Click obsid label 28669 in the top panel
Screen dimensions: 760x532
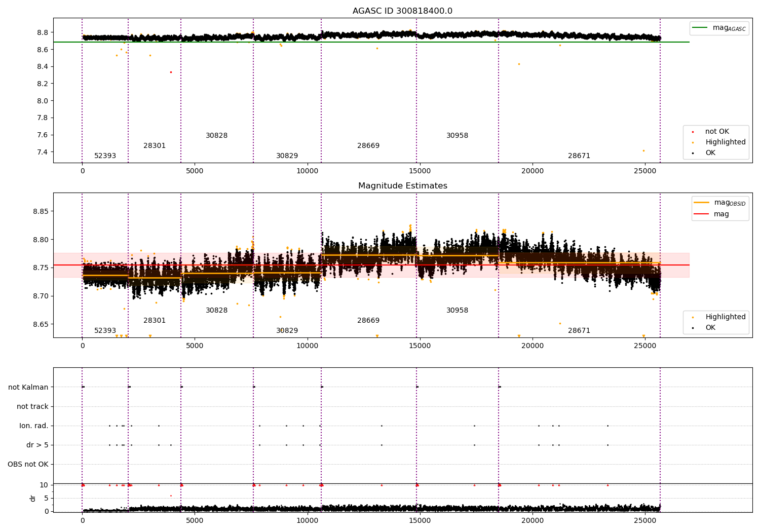tap(368, 146)
